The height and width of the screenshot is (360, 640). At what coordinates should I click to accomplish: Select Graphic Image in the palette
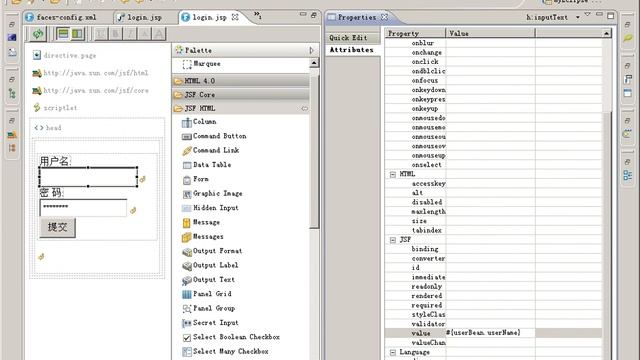(212, 193)
